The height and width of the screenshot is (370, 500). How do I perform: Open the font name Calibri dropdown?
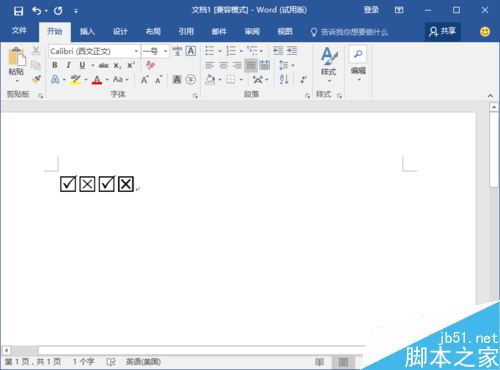[x=136, y=51]
